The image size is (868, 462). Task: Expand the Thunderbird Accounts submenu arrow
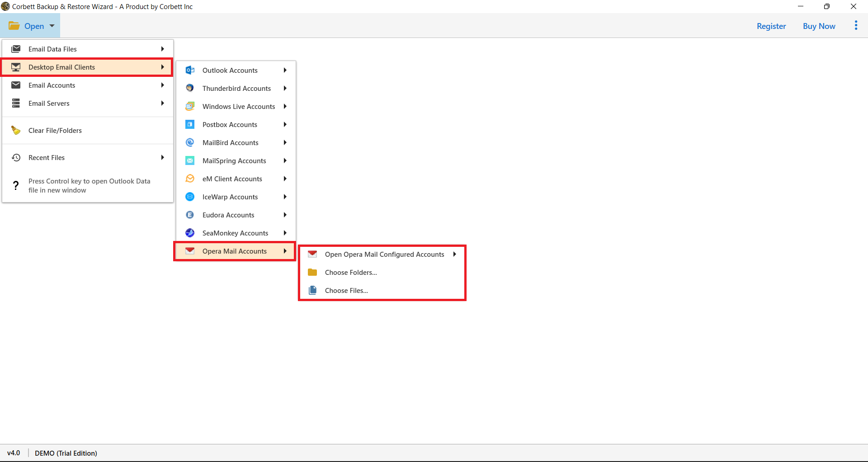pos(285,88)
